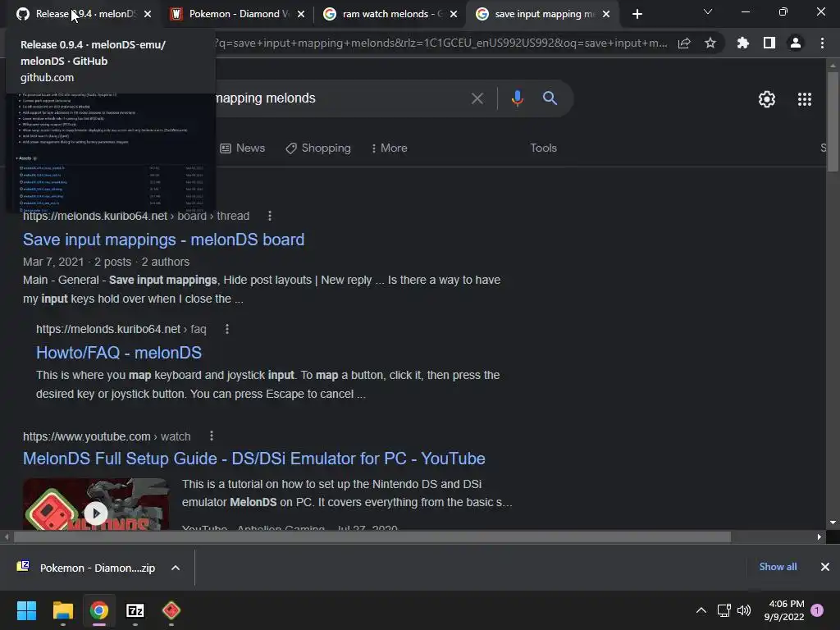Filter results by News
Screen dimensions: 840x630
243,148
